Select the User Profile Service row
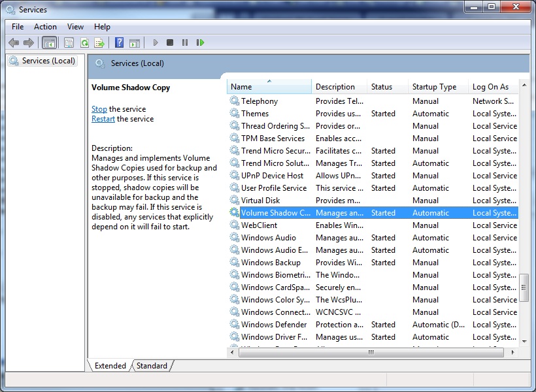536x392 pixels. (373, 188)
